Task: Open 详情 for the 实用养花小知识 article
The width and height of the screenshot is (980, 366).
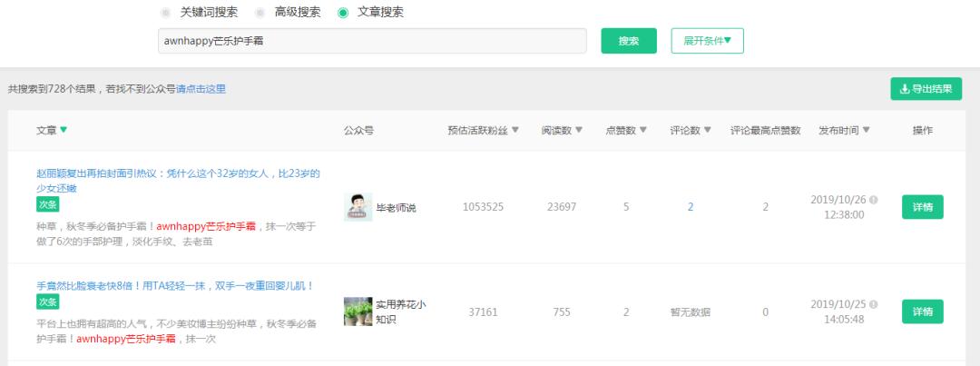Action: pyautogui.click(x=923, y=312)
